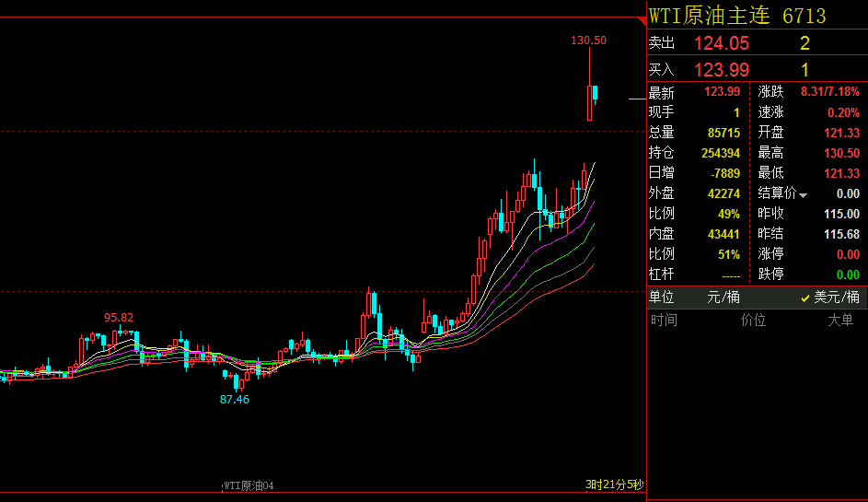Click the WTI原油04 contract marker

click(249, 486)
